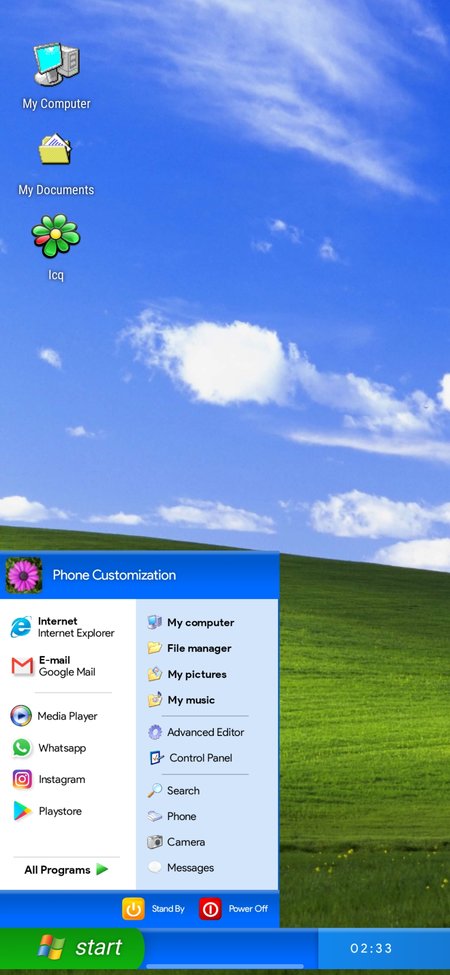Click the My music folder icon
Image resolution: width=450 pixels, height=975 pixels.
(x=155, y=700)
